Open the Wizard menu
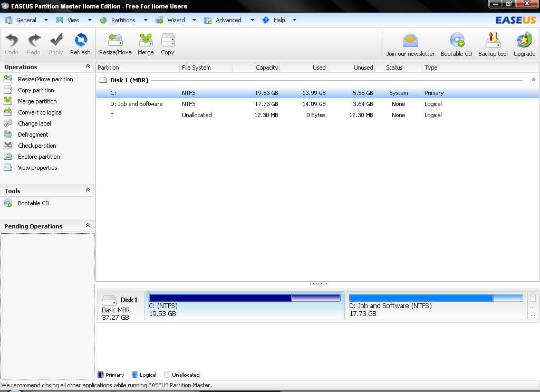The height and width of the screenshot is (392, 540). click(x=176, y=20)
